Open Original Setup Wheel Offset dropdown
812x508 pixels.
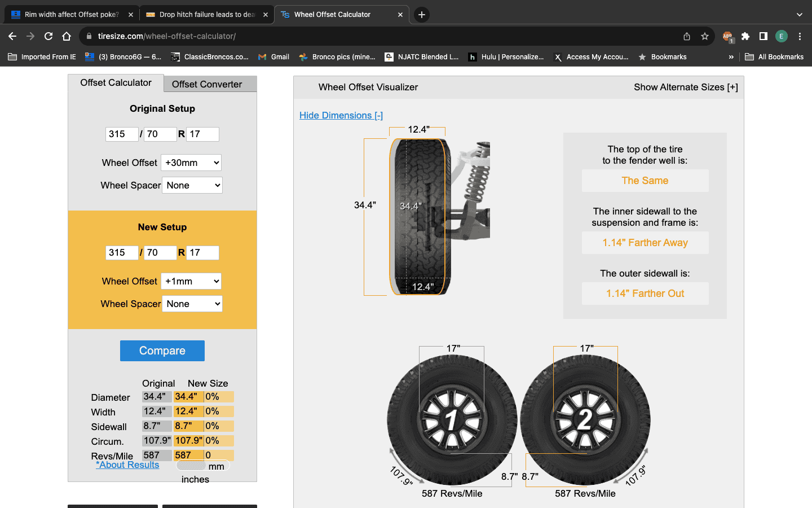pos(191,163)
